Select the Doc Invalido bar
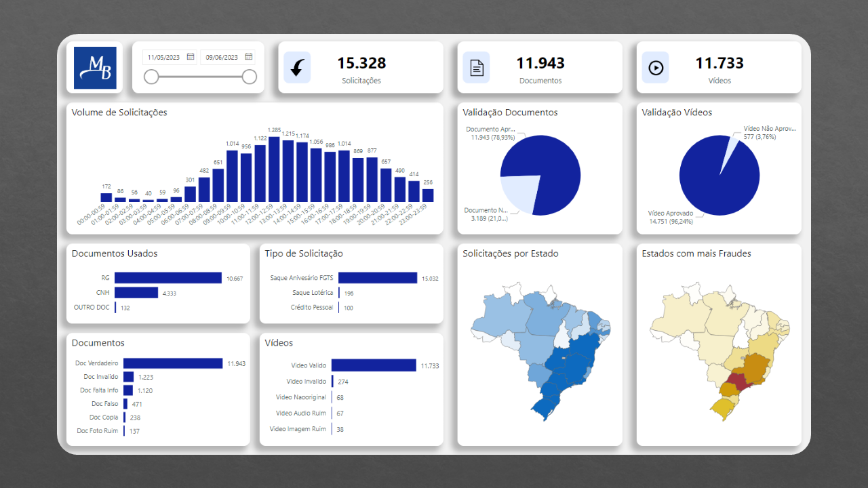Viewport: 868px width, 488px height. point(128,377)
